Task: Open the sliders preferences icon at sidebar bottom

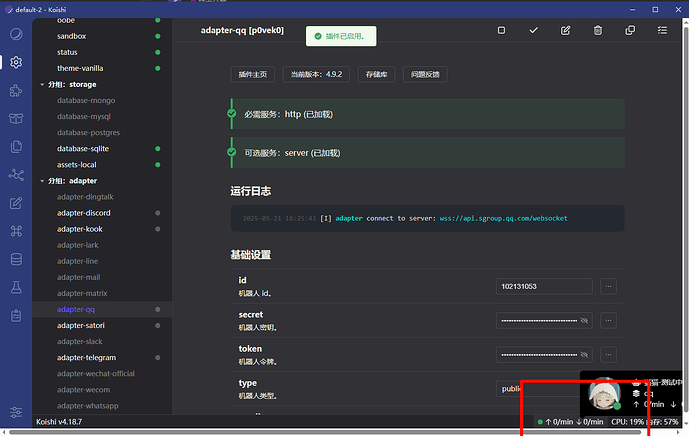Action: (x=16, y=412)
